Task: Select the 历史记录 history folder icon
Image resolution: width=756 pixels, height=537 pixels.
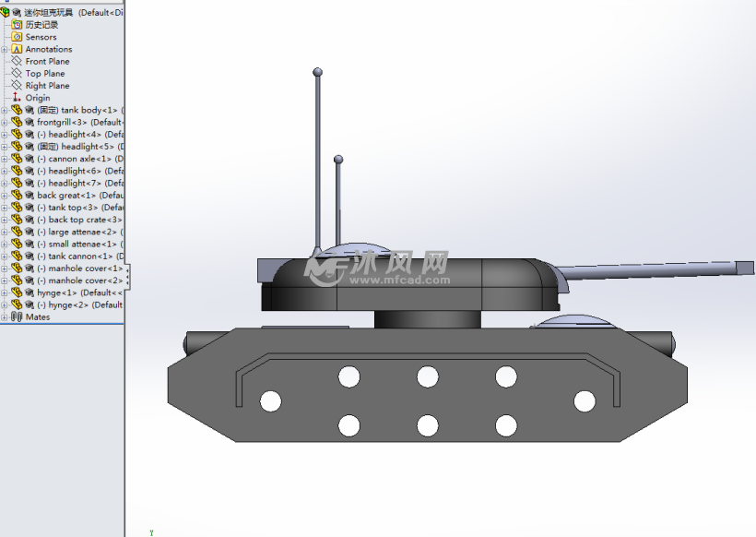Action: [x=17, y=25]
